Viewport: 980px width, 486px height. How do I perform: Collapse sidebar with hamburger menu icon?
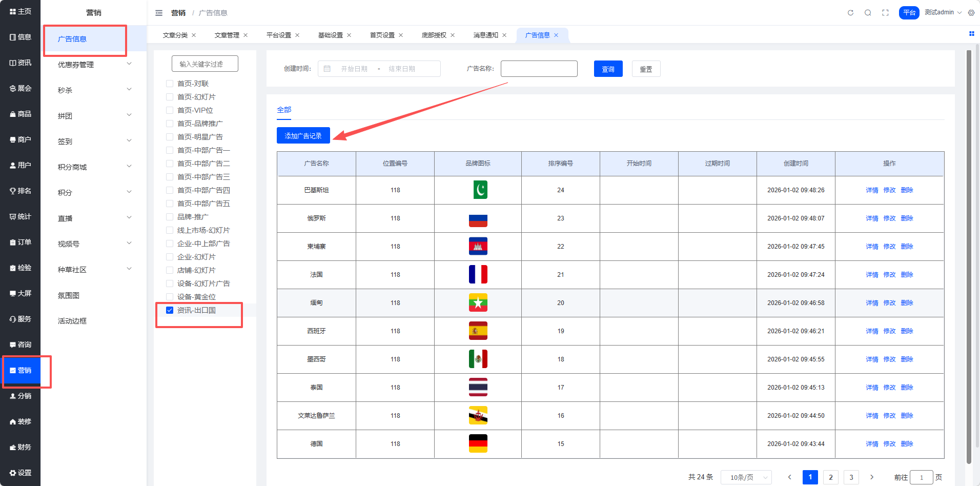pyautogui.click(x=159, y=13)
